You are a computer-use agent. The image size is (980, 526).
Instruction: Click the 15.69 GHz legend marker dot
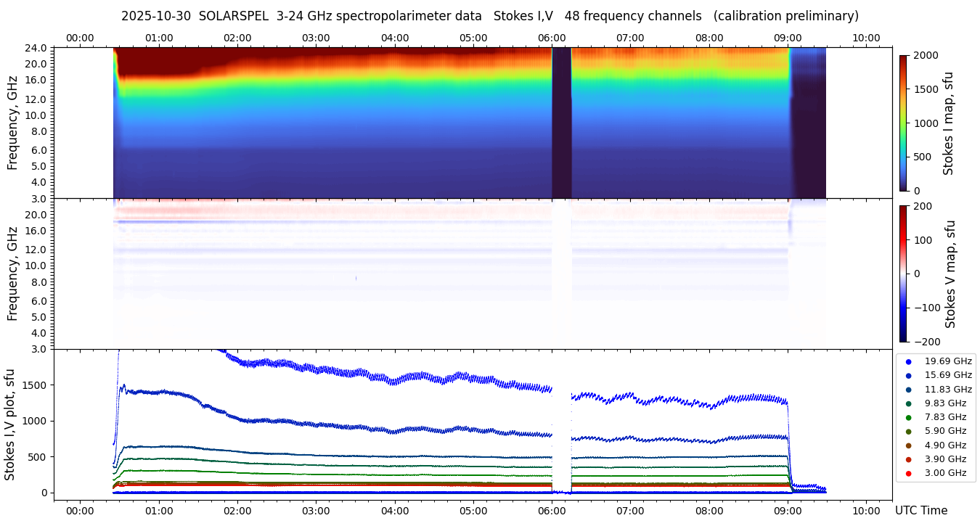tap(908, 375)
